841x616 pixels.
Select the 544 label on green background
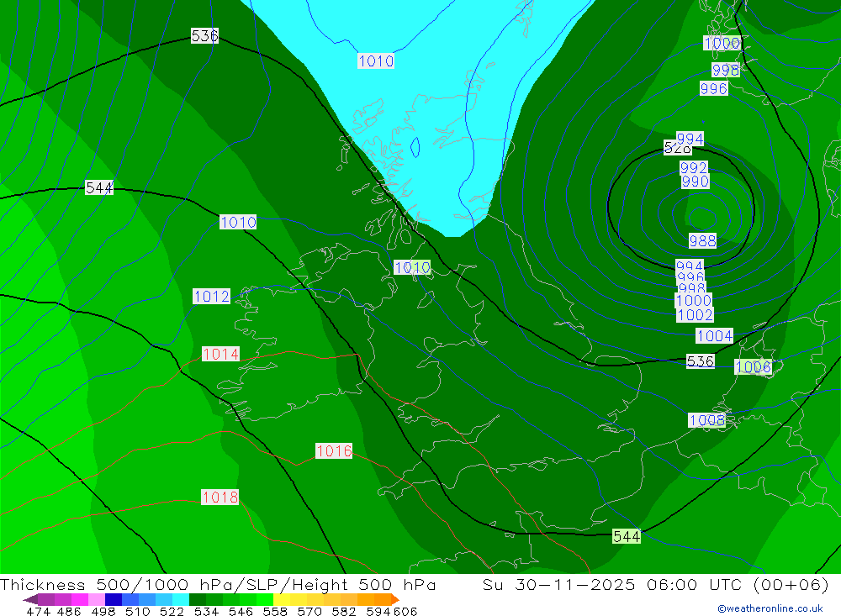(x=627, y=536)
